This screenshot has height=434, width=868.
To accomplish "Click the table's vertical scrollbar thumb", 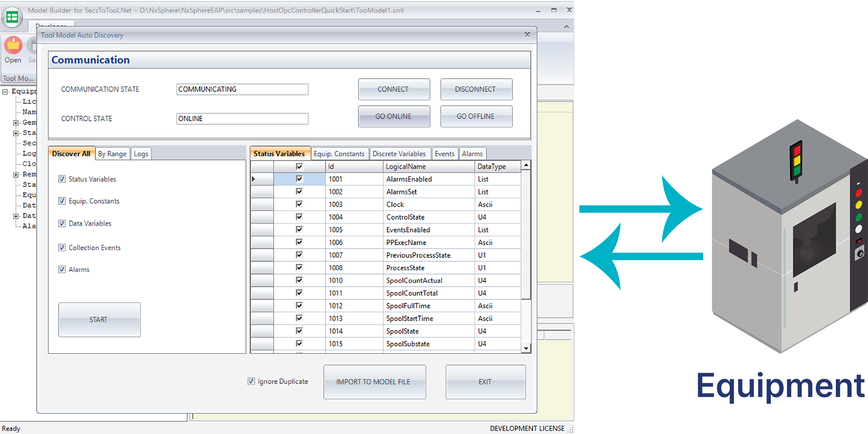I will (526, 235).
